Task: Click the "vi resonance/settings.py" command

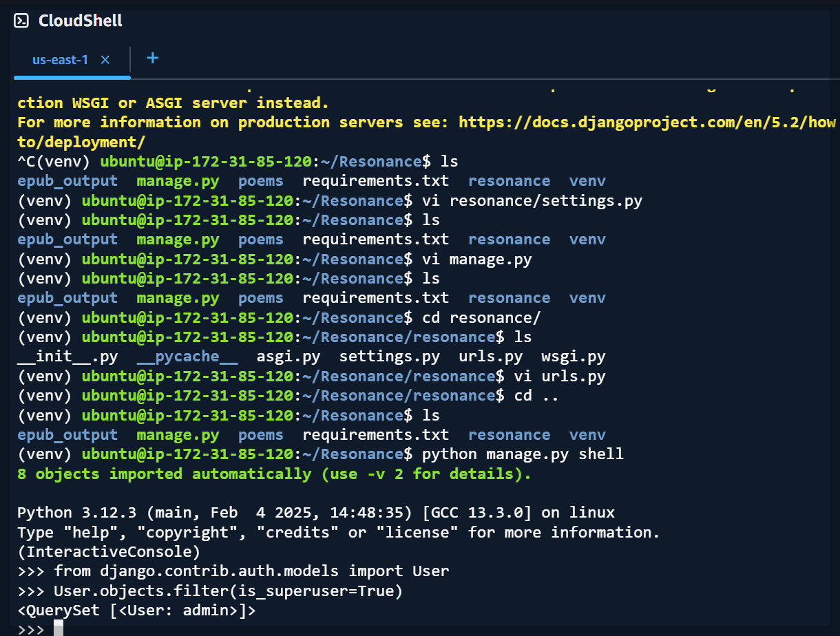Action: 532,201
